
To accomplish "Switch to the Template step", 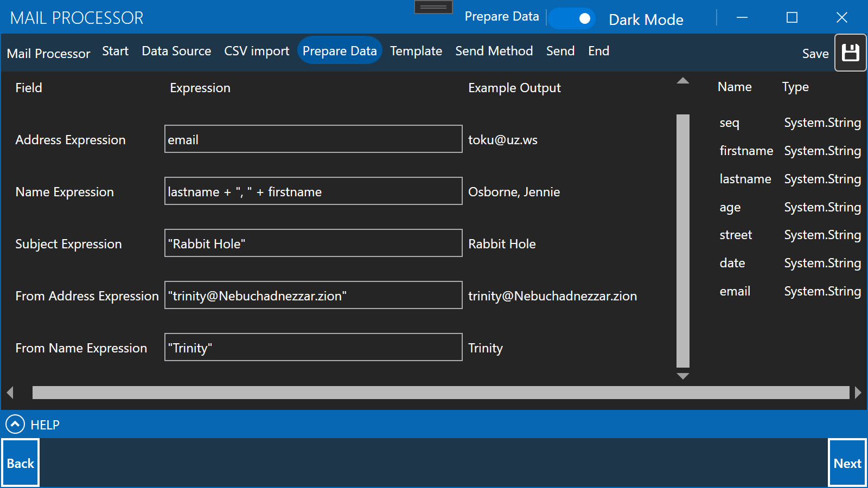I will pyautogui.click(x=416, y=50).
